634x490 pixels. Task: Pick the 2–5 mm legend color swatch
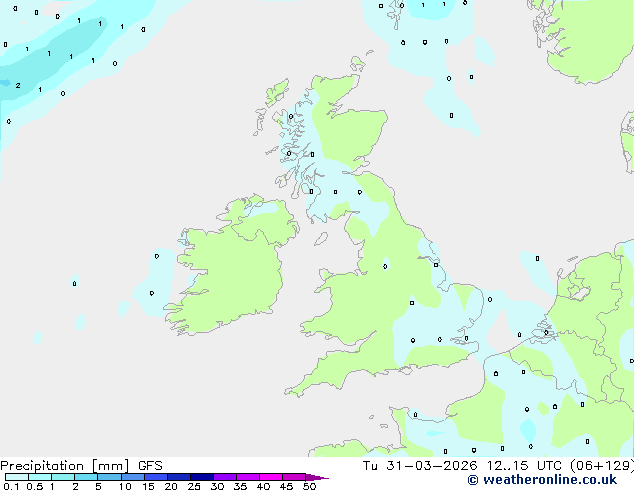[86, 477]
